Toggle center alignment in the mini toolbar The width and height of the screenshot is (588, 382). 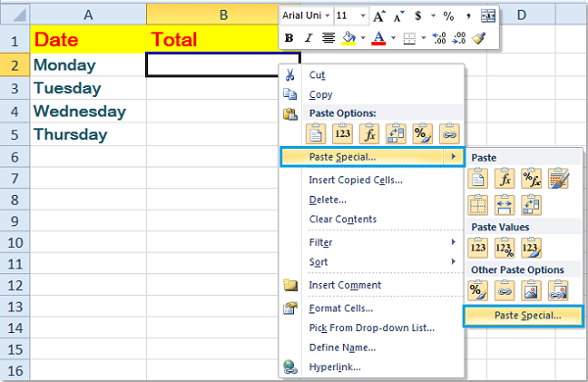(x=328, y=38)
